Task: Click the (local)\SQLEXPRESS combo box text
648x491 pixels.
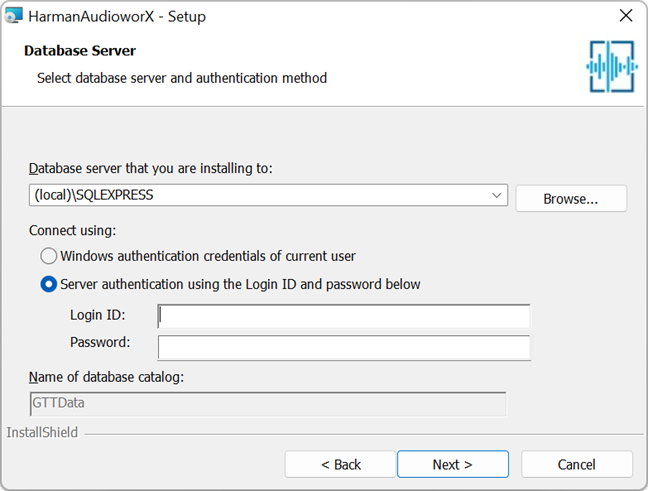Action: coord(94,195)
